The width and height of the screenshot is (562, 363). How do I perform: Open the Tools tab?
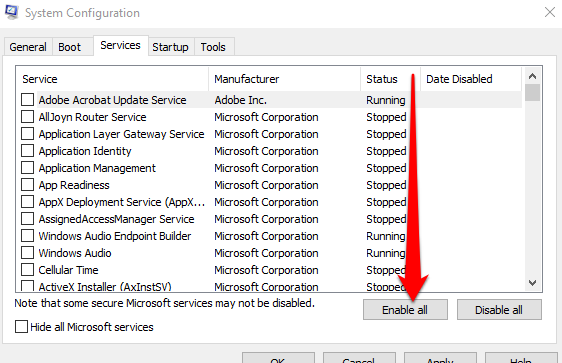(213, 47)
